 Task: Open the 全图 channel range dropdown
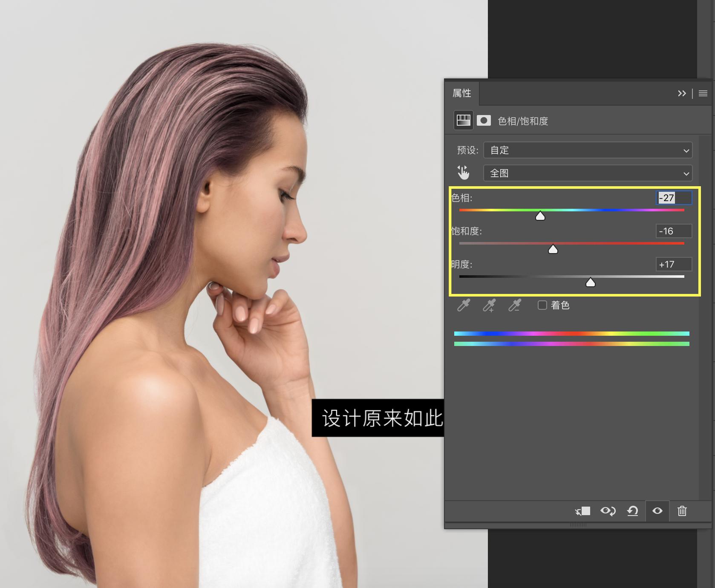click(588, 173)
